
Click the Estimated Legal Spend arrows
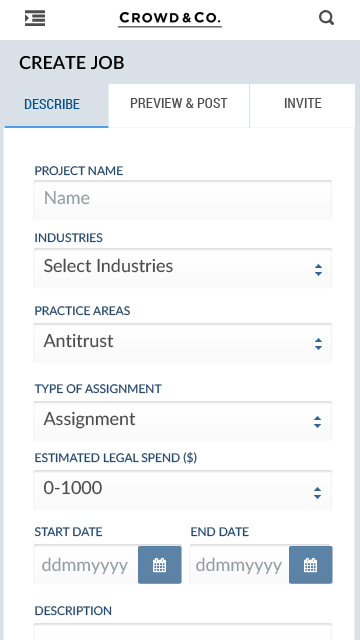[x=318, y=493]
